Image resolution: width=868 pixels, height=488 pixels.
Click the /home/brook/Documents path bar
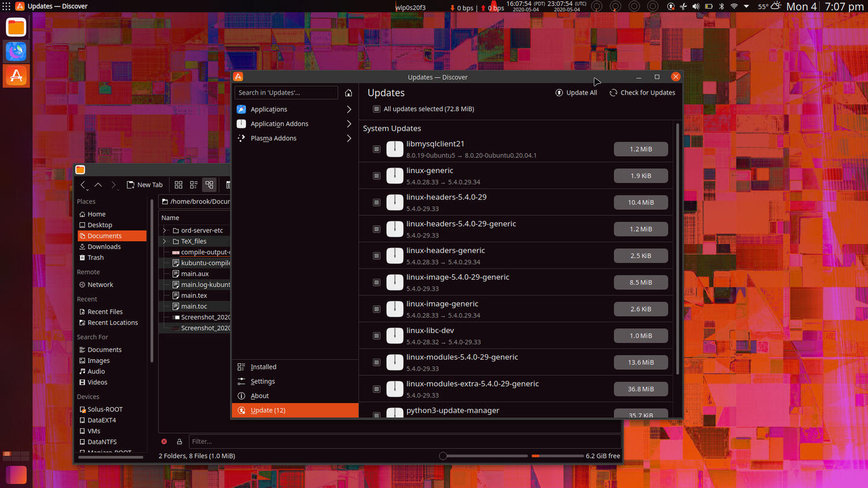coord(195,201)
